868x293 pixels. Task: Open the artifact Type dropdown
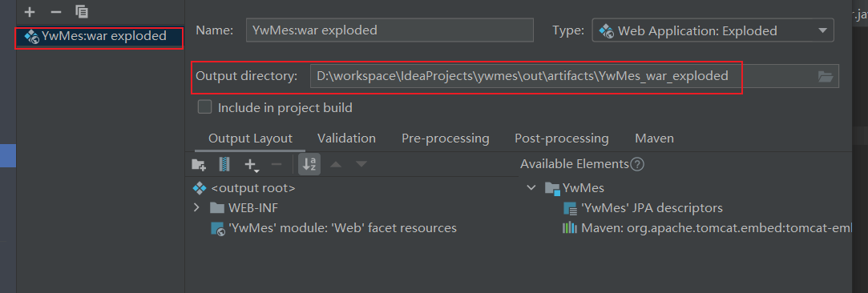pos(713,30)
